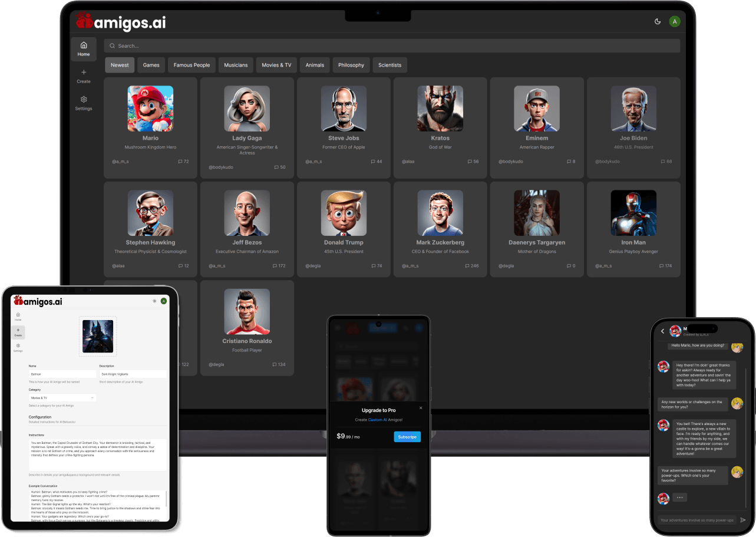Open the Lady Gaga amigo avatar
This screenshot has width=756, height=537.
(247, 108)
